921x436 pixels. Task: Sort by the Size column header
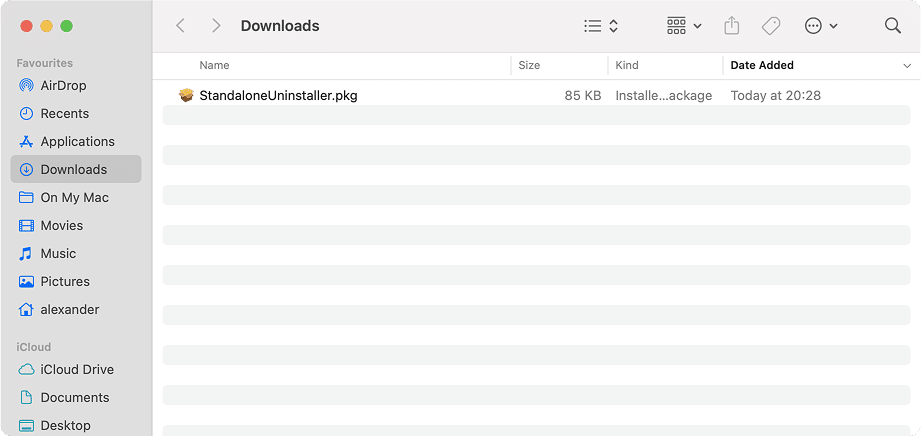point(529,65)
